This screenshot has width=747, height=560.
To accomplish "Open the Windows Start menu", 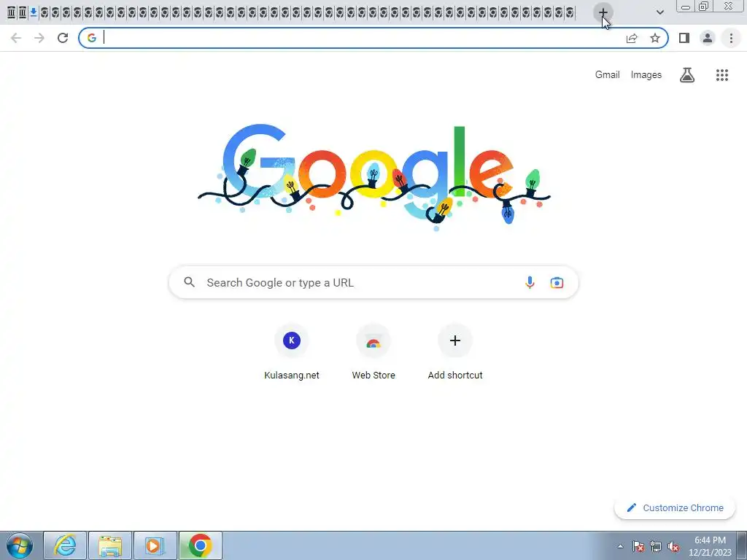I will [x=19, y=545].
